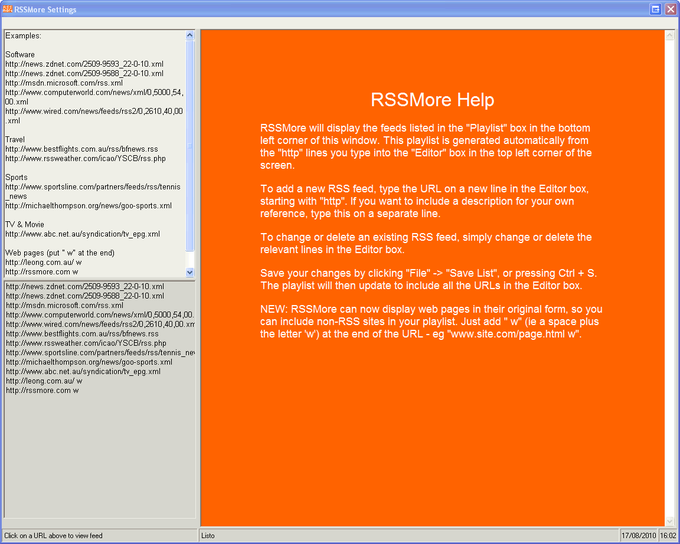The image size is (680, 544).
Task: Click the help paragraph starting "Save your changes"
Action: 428,279
